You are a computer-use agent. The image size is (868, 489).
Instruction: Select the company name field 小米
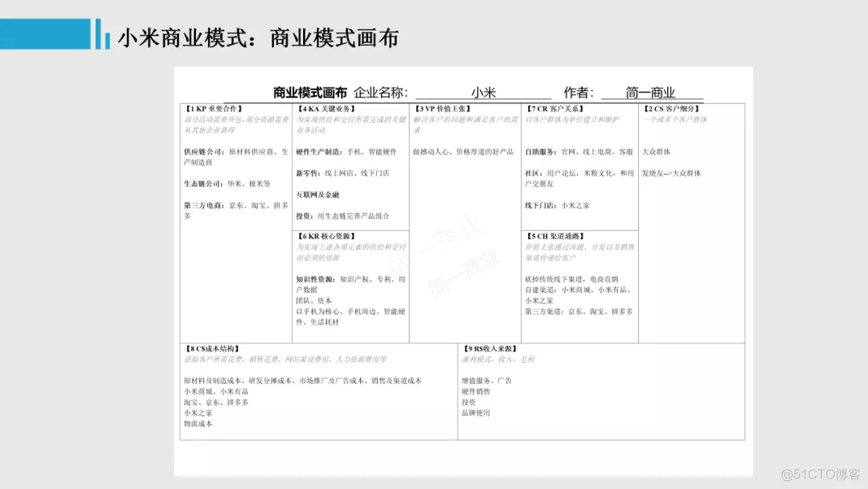483,92
